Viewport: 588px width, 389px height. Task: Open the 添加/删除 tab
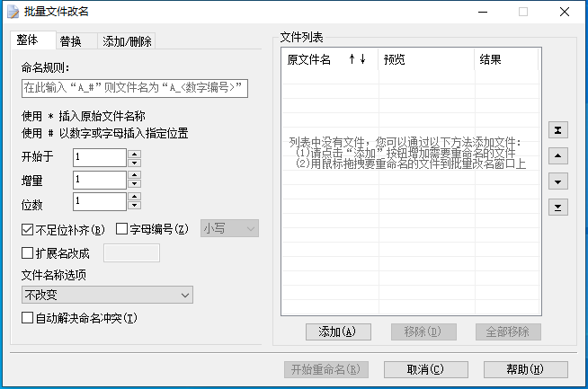coord(127,41)
